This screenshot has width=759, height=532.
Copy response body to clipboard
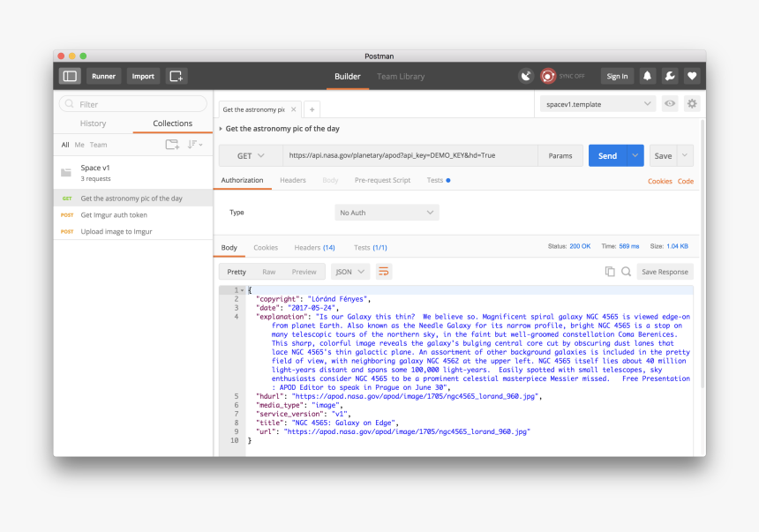[610, 272]
